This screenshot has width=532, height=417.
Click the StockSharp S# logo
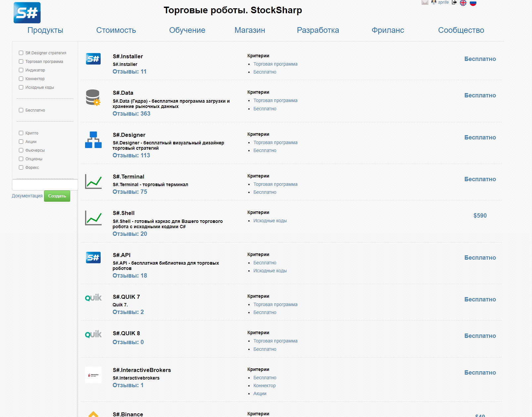(x=27, y=13)
